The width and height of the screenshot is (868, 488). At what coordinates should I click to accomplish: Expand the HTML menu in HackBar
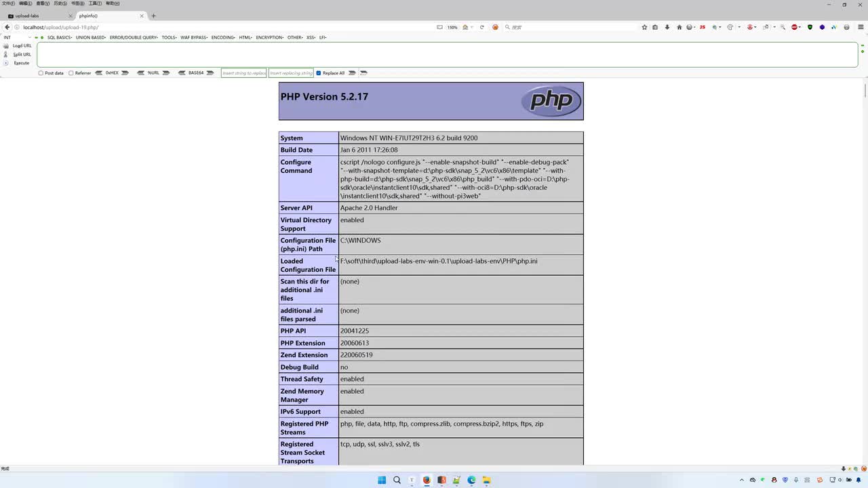pyautogui.click(x=246, y=37)
